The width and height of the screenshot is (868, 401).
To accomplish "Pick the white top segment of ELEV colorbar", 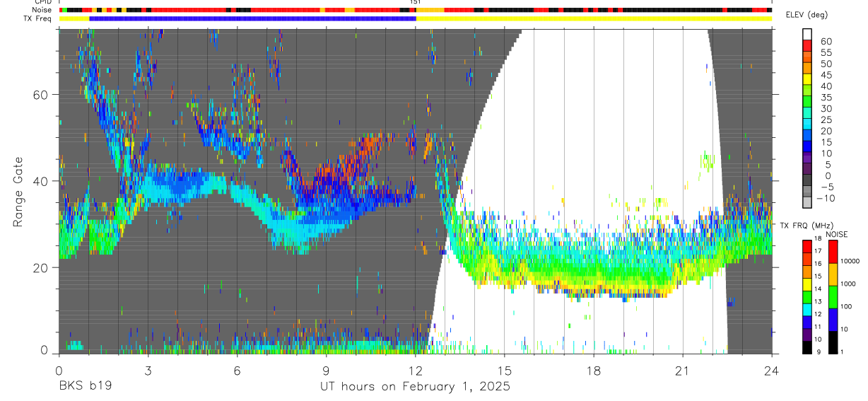I will (808, 34).
